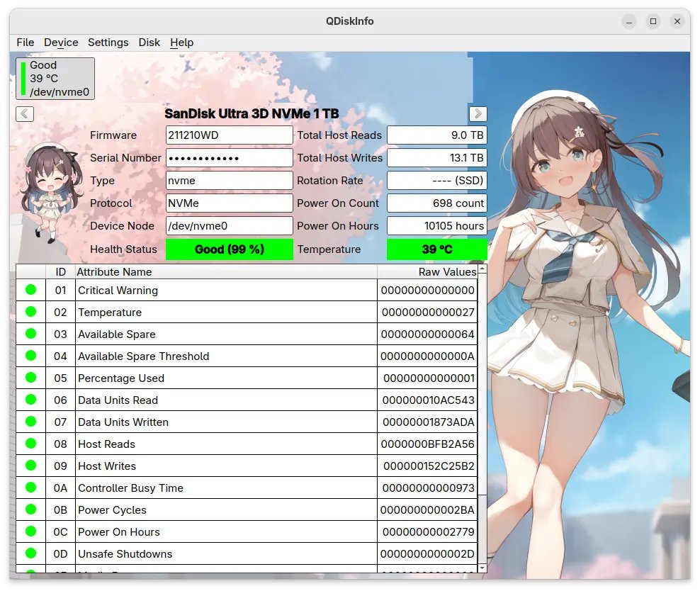Image resolution: width=700 pixels, height=591 pixels.
Task: Click the Protocol field showing NVMe
Action: [229, 203]
